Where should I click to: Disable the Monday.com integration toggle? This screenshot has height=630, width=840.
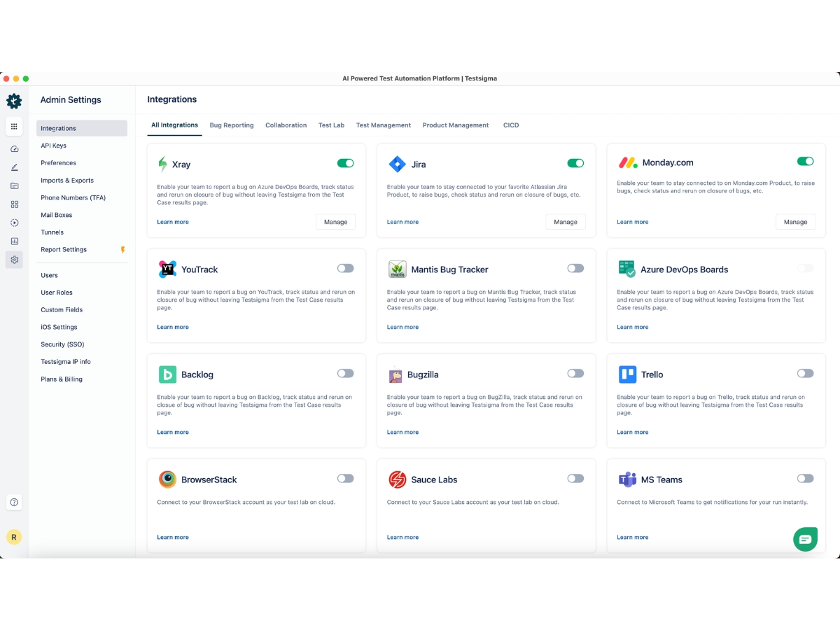(x=806, y=161)
